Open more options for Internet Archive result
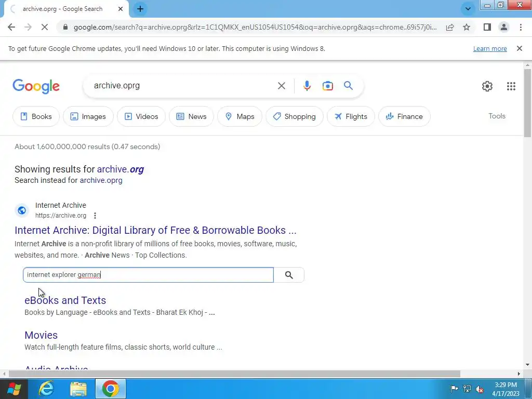The image size is (532, 399). point(95,216)
